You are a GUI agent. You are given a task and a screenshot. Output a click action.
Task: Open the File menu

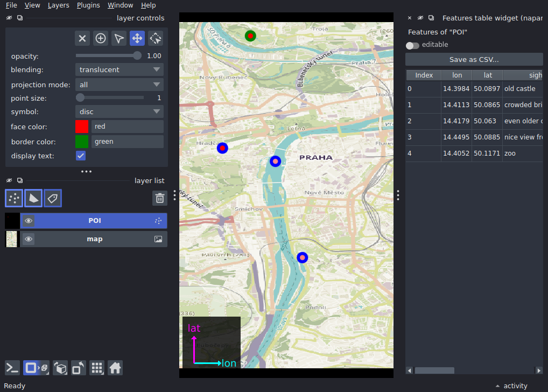click(11, 5)
